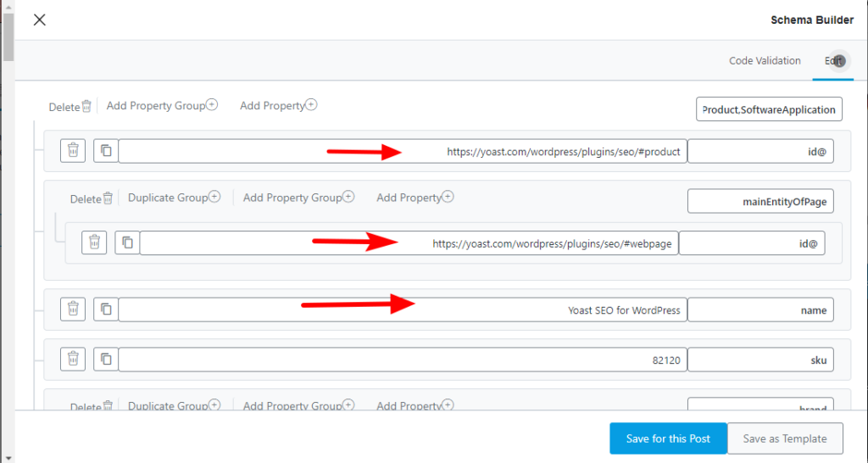Click Add Property in the top toolbar
This screenshot has width=868, height=463.
[x=278, y=106]
